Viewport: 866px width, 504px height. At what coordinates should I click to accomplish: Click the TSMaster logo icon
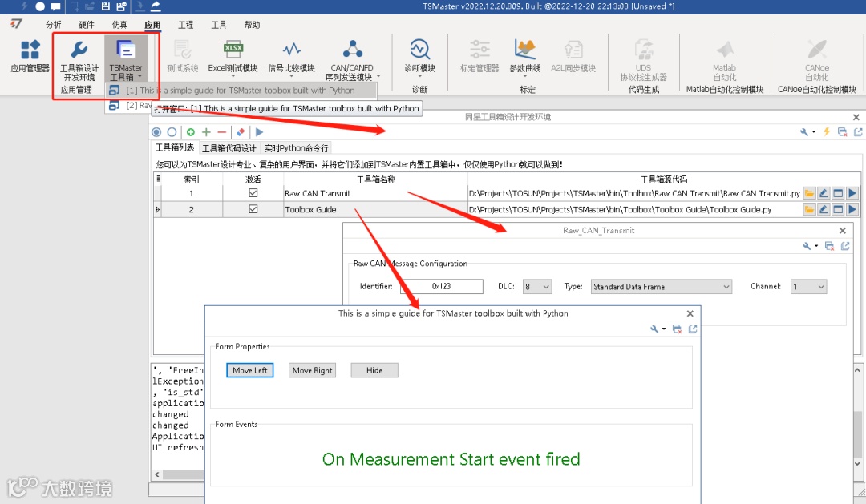17,24
